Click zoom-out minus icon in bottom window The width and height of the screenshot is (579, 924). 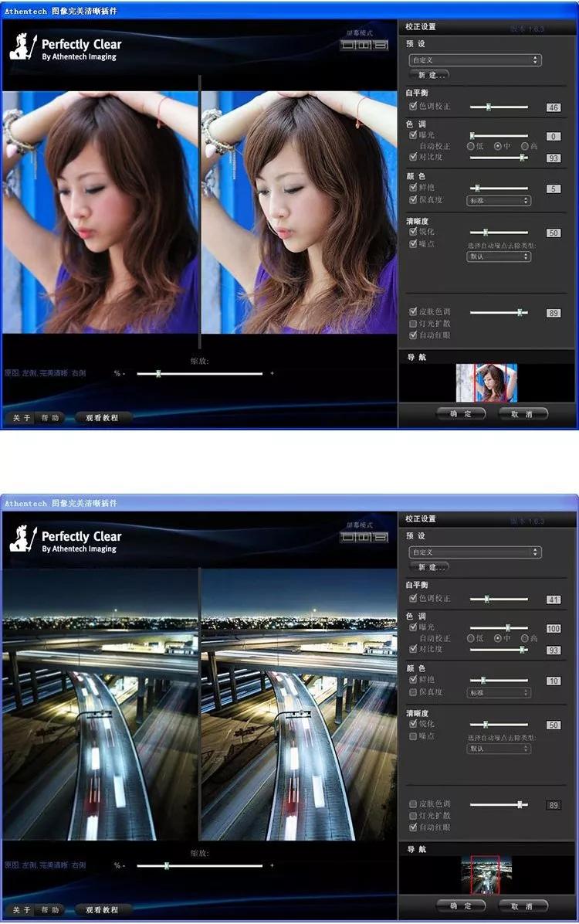point(124,865)
